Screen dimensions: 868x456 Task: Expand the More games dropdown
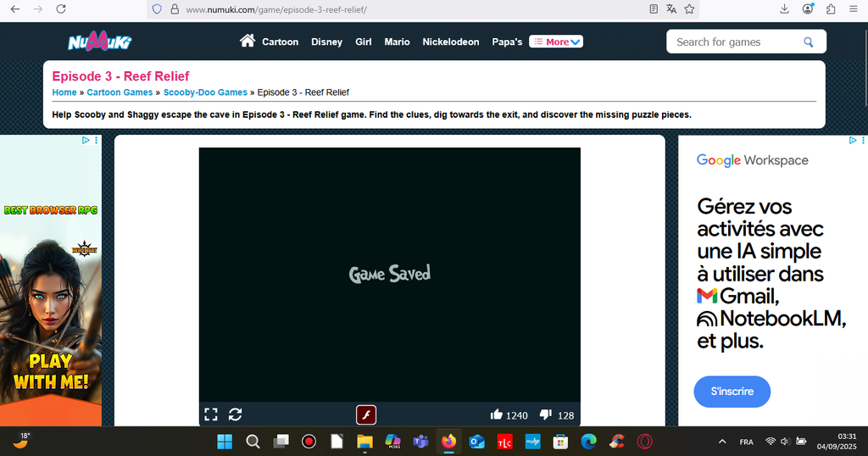click(x=556, y=42)
